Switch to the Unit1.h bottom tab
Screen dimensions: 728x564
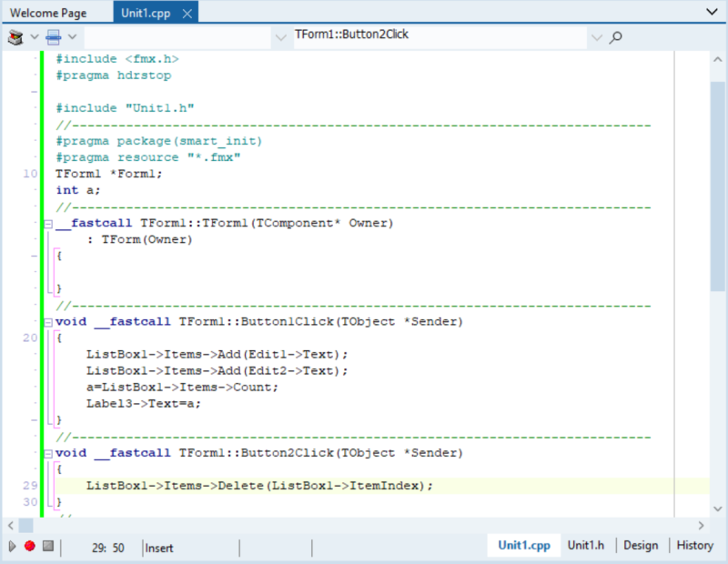click(586, 546)
